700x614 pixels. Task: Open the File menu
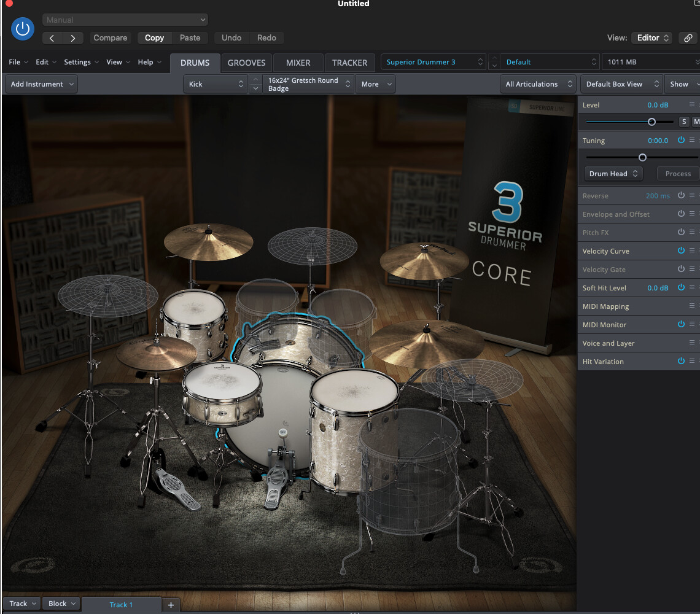click(x=18, y=62)
